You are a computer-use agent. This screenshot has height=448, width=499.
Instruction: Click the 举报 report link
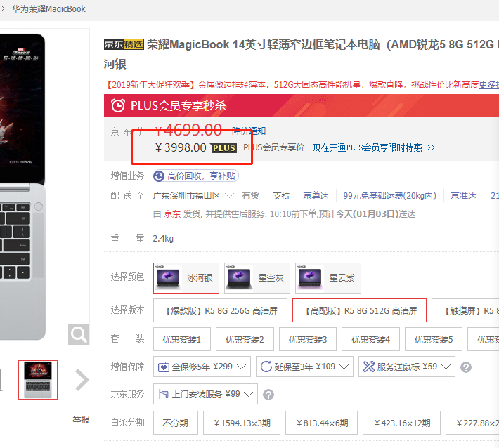point(81,420)
